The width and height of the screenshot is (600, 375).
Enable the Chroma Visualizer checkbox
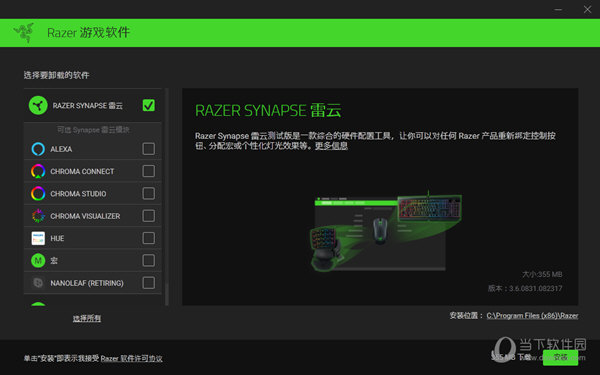tap(148, 216)
